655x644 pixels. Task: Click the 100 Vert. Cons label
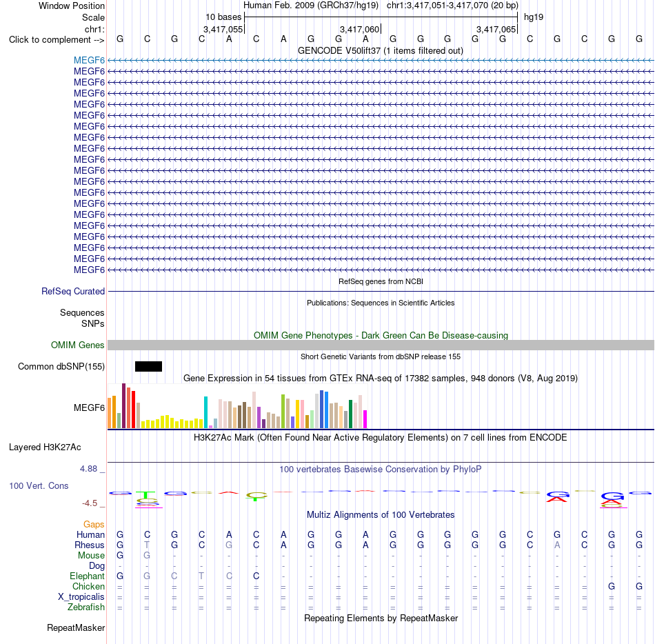tap(39, 485)
